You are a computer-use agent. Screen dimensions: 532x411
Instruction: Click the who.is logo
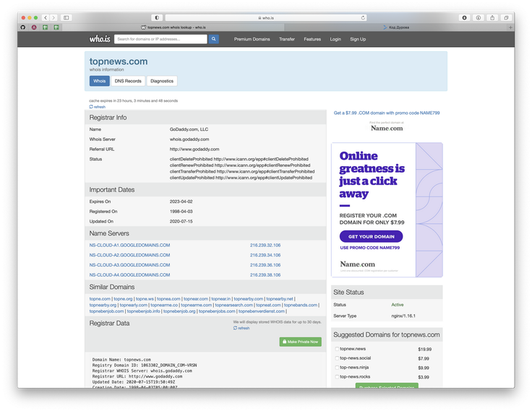coord(100,39)
